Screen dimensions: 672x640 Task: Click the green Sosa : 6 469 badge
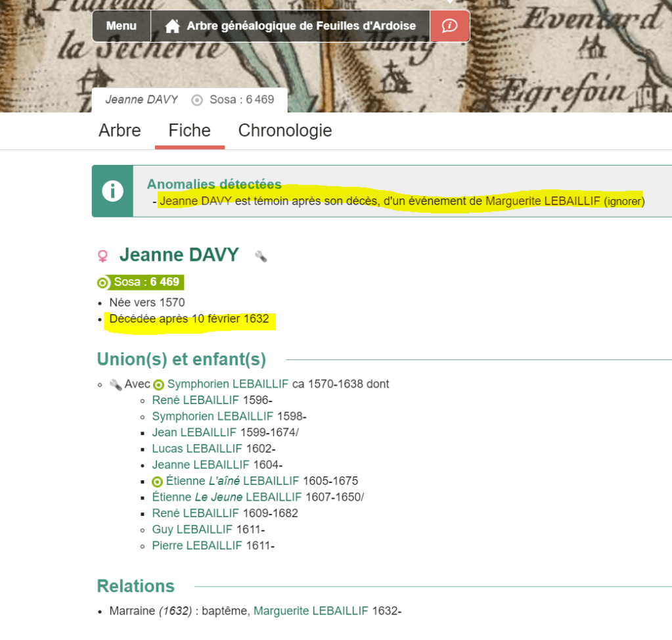click(x=140, y=283)
